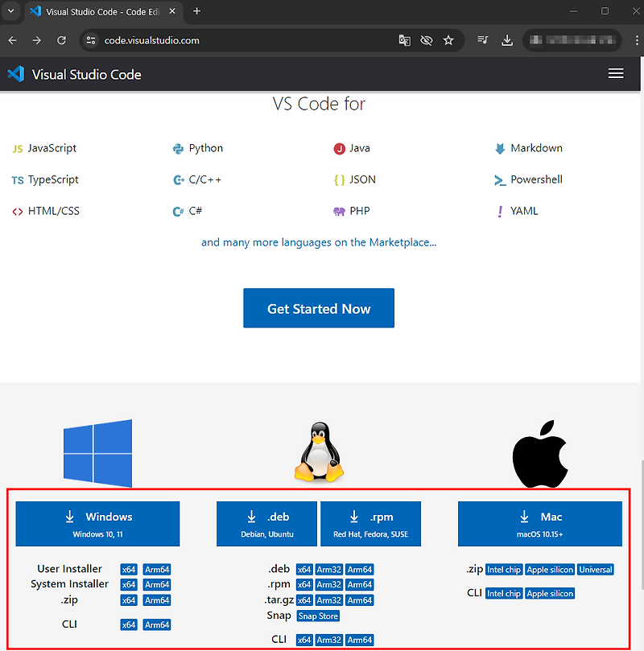Select the Java language icon
Image resolution: width=644 pixels, height=651 pixels.
click(x=341, y=148)
